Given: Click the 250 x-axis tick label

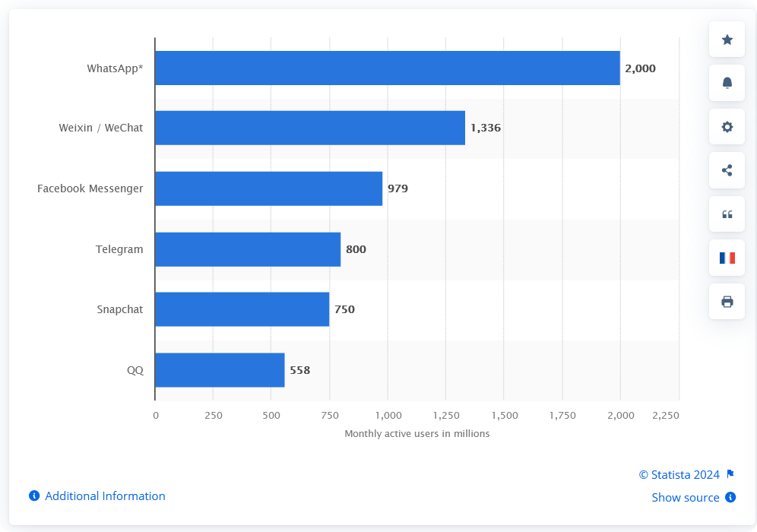Looking at the screenshot, I should pyautogui.click(x=214, y=416).
